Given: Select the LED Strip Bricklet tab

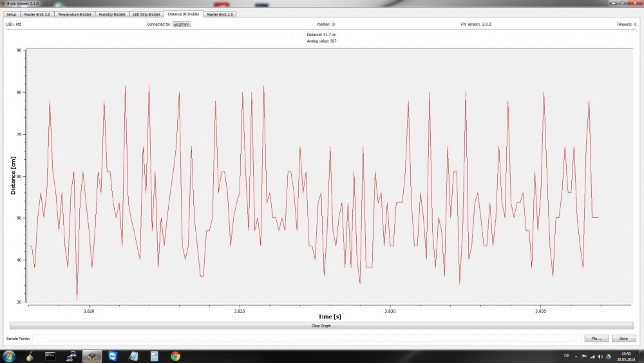Looking at the screenshot, I should pyautogui.click(x=146, y=14).
